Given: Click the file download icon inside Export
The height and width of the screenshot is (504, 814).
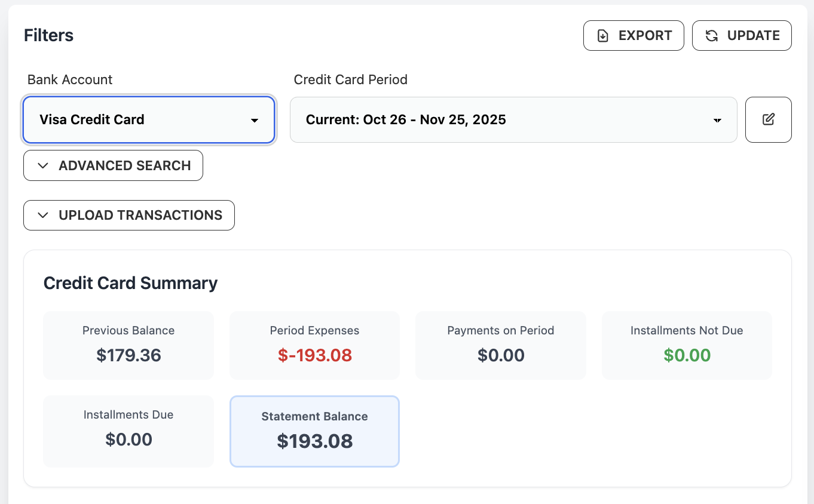Looking at the screenshot, I should pyautogui.click(x=602, y=35).
